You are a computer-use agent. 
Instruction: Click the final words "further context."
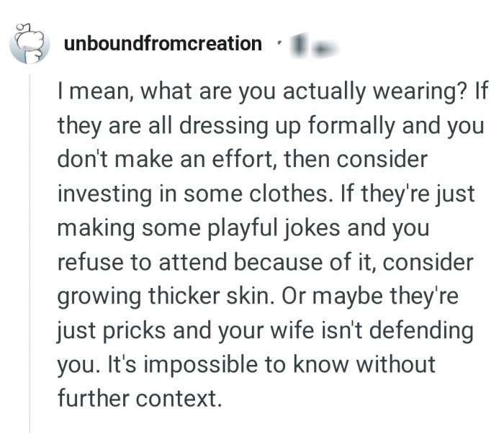click(138, 399)
